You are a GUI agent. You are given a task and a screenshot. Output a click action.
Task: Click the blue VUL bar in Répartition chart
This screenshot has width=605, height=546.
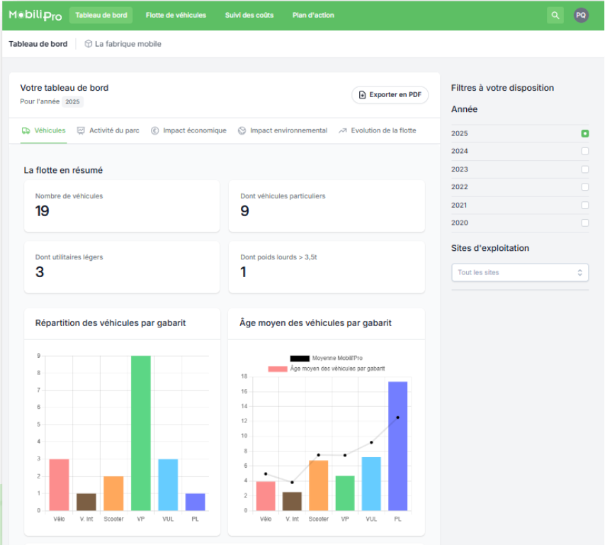pyautogui.click(x=168, y=485)
